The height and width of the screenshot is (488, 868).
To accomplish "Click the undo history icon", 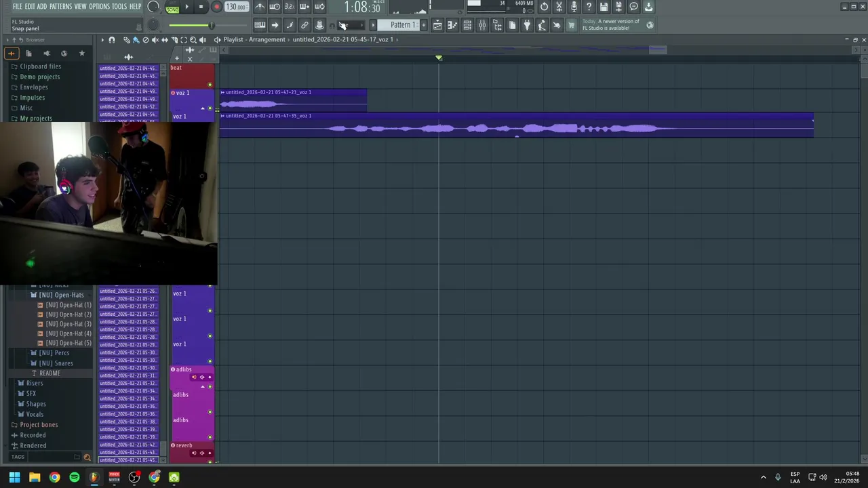I will point(544,7).
